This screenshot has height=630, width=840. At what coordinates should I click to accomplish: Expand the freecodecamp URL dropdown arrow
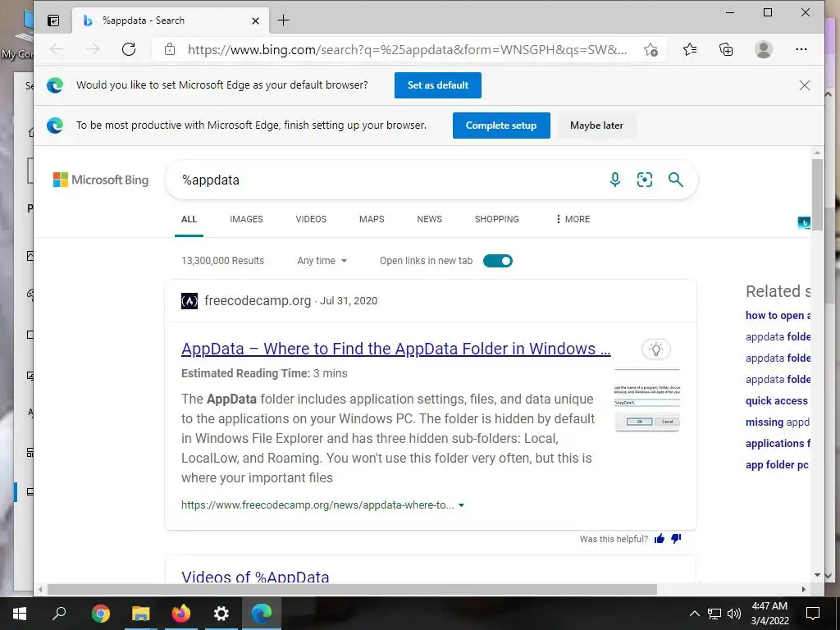461,505
